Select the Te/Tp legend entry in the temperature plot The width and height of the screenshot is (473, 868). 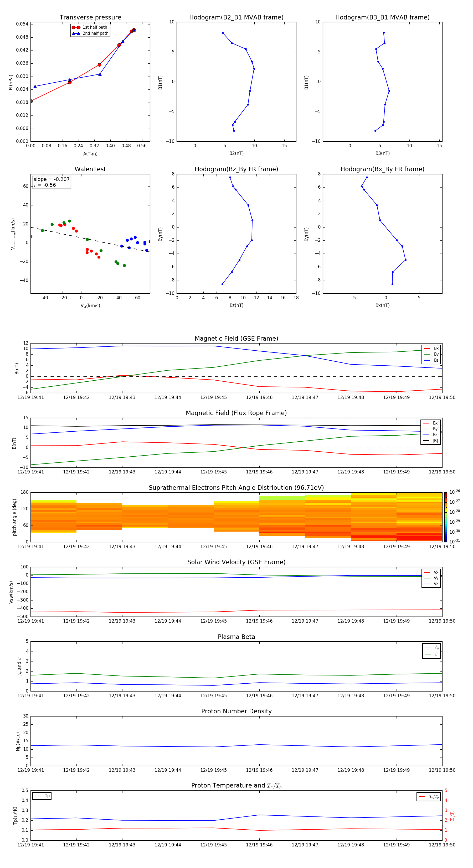(429, 796)
